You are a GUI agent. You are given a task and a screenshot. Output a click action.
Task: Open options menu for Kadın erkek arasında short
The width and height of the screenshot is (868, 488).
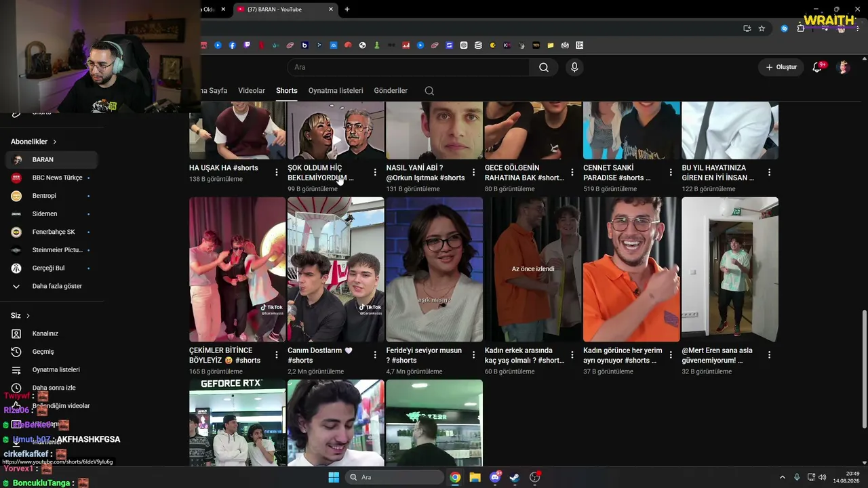[572, 354]
